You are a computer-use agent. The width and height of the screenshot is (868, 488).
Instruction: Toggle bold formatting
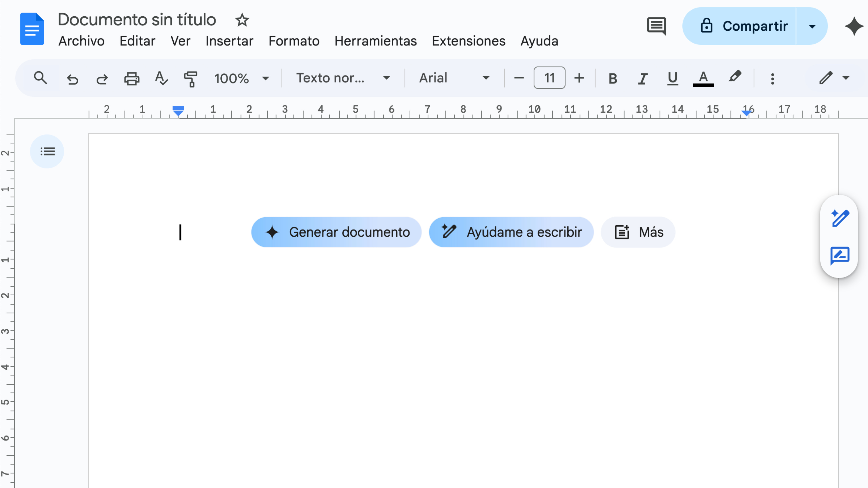(x=612, y=78)
